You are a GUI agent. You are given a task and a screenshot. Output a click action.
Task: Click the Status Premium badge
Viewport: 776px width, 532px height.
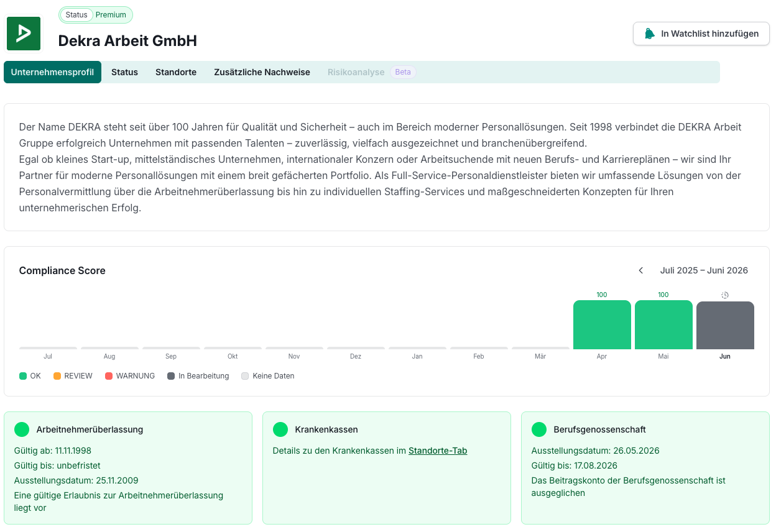coord(96,15)
